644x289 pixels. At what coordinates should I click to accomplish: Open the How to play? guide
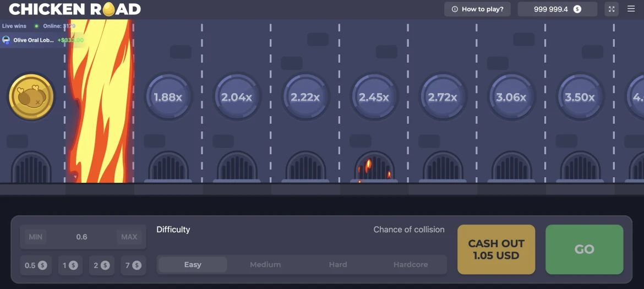click(x=477, y=9)
